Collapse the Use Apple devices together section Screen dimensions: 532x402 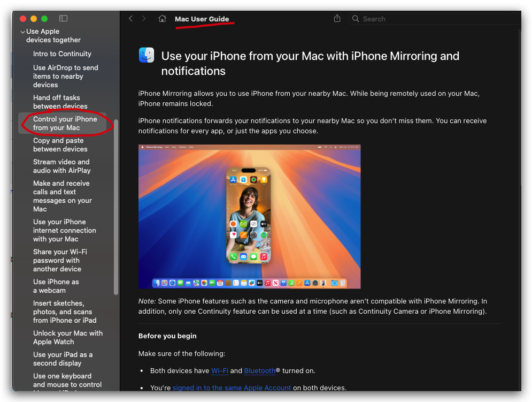22,32
